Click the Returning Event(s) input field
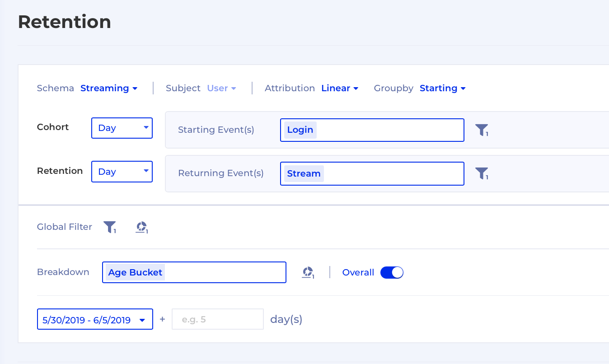609x364 pixels. [372, 173]
